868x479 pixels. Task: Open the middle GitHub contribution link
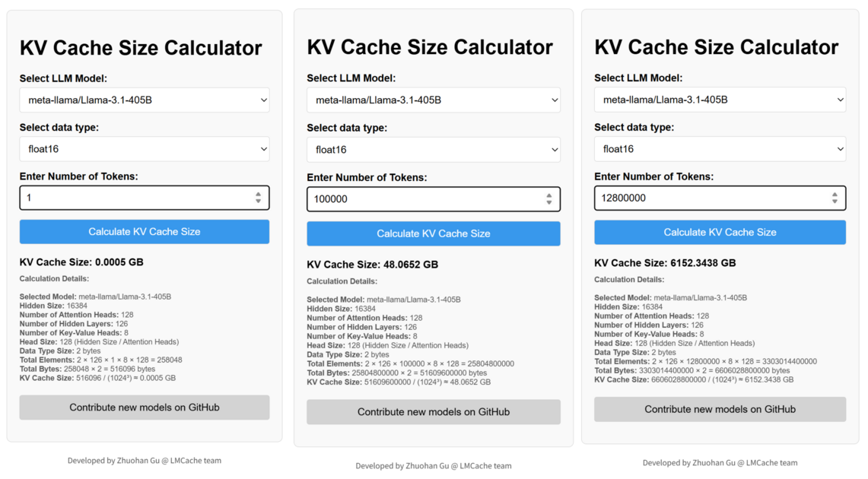433,412
